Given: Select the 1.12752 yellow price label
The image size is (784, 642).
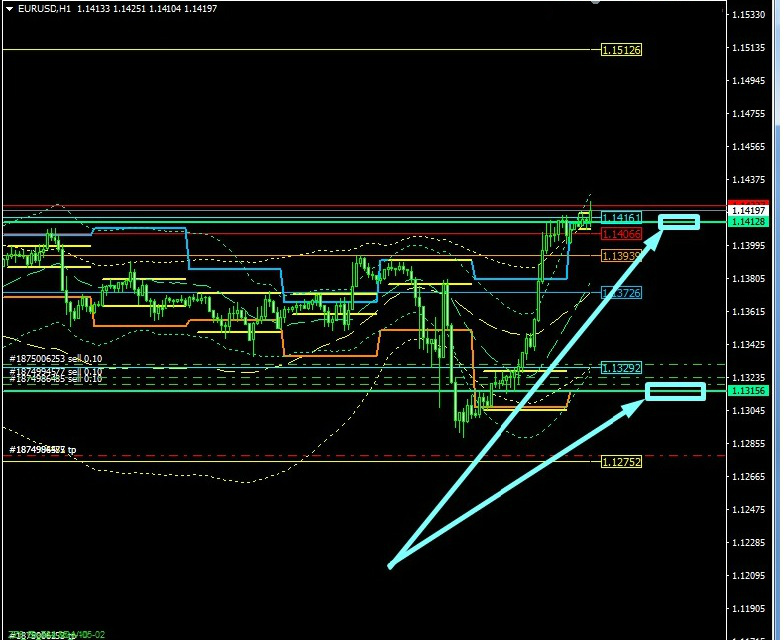Looking at the screenshot, I should (x=621, y=462).
